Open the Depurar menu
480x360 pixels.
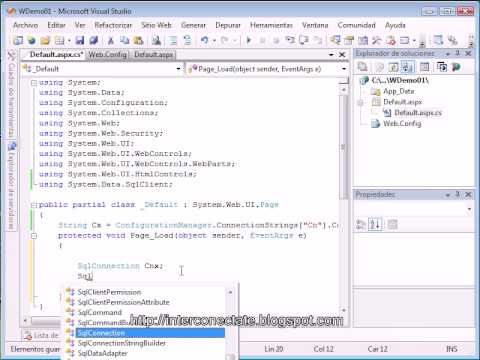coord(228,25)
